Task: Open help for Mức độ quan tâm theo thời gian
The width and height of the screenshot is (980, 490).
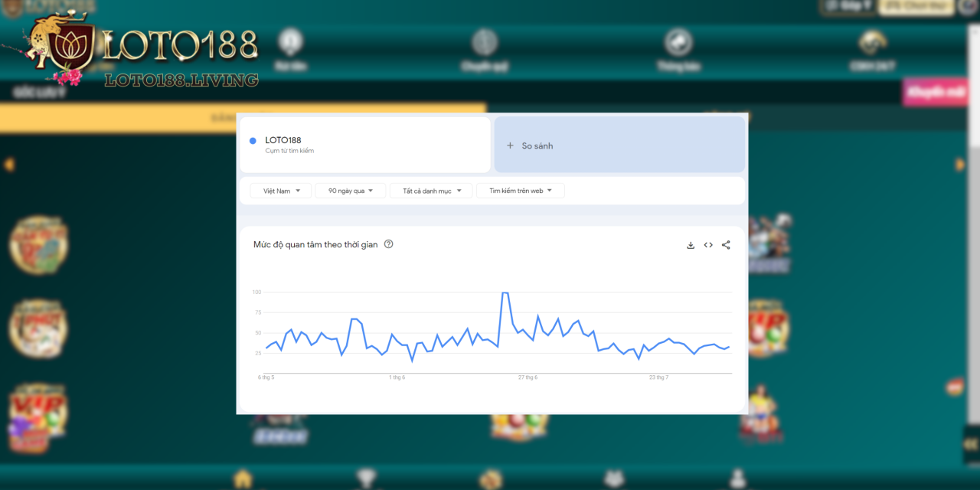Action: (388, 244)
